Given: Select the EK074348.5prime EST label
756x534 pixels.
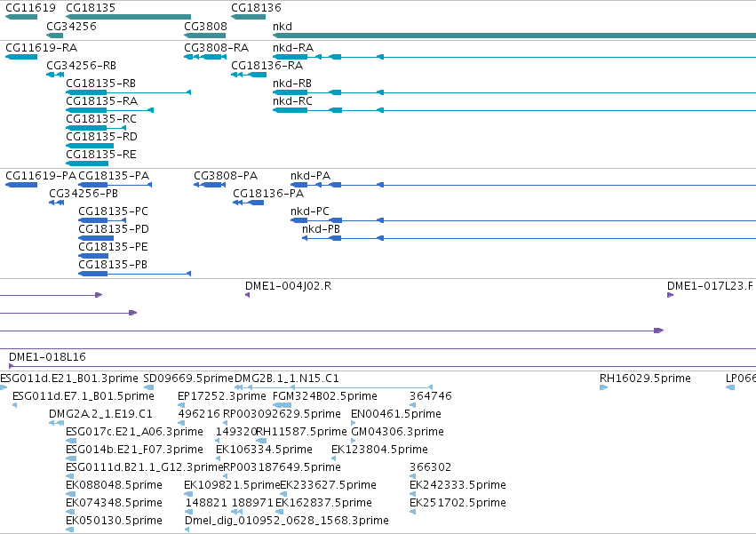Looking at the screenshot, I should [x=114, y=503].
